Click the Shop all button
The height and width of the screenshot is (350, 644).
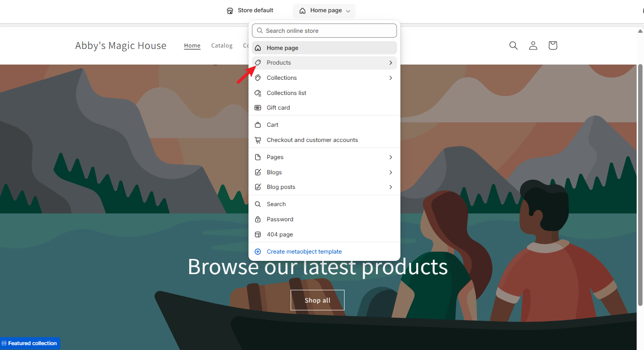pos(318,300)
